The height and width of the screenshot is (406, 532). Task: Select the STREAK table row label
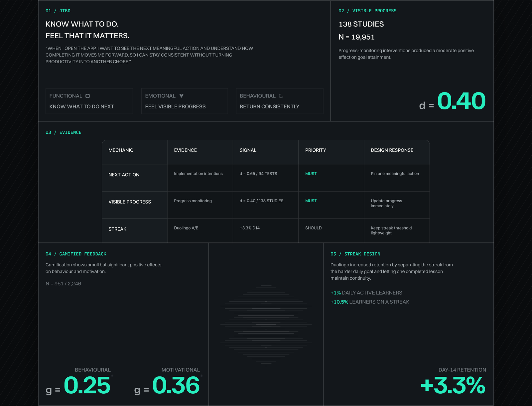click(117, 229)
